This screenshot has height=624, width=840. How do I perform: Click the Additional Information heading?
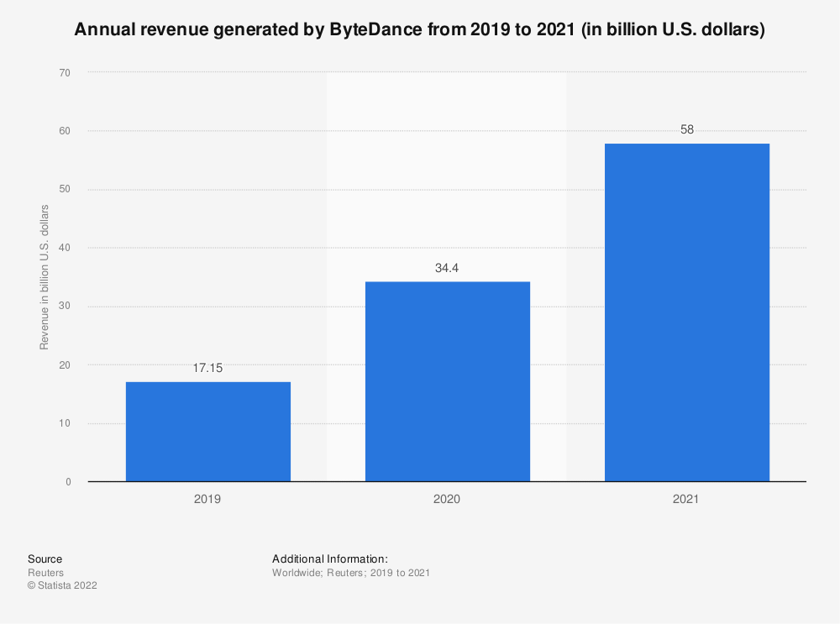click(330, 559)
